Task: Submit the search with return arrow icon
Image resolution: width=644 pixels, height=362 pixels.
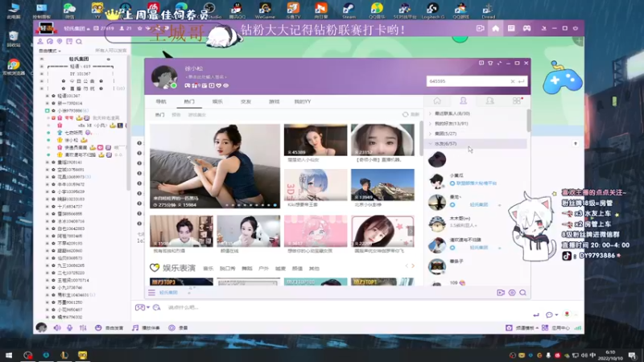Action: click(521, 81)
